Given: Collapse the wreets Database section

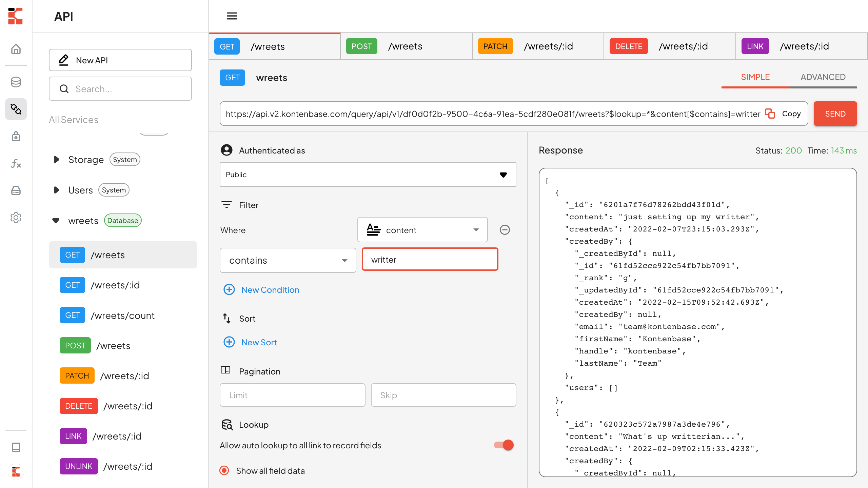Looking at the screenshot, I should click(x=56, y=220).
